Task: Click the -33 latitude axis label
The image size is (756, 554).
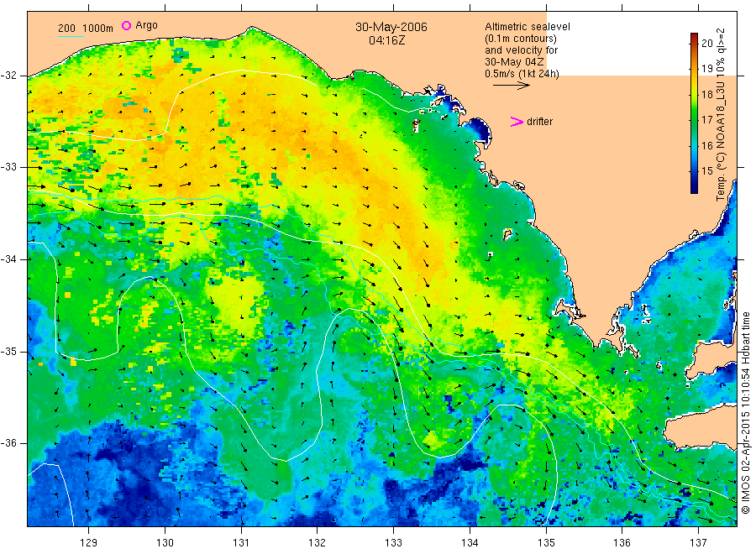Action: [8, 167]
